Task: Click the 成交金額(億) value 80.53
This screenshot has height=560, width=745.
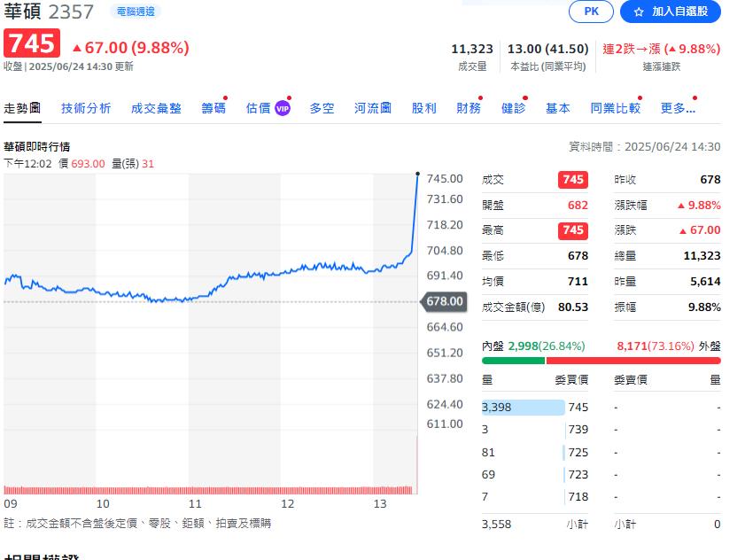Action: click(573, 307)
